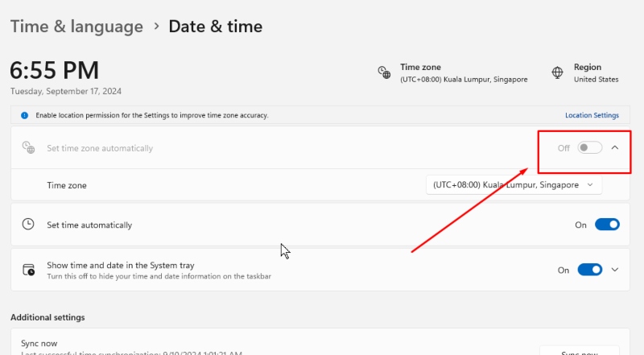Open the Kuala Lumpur, Singapore time zone dropdown
The image size is (644, 355).
pyautogui.click(x=514, y=185)
